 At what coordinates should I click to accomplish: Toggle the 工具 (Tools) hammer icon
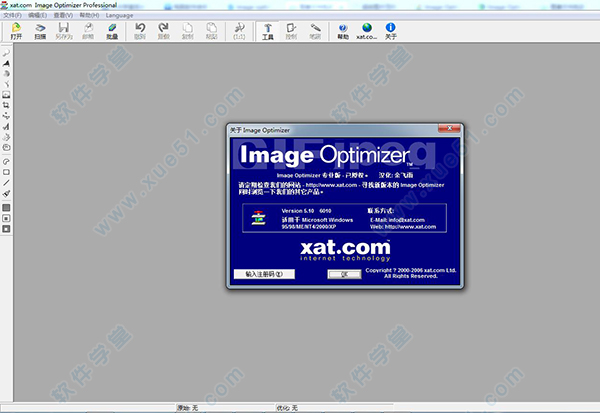(268, 31)
